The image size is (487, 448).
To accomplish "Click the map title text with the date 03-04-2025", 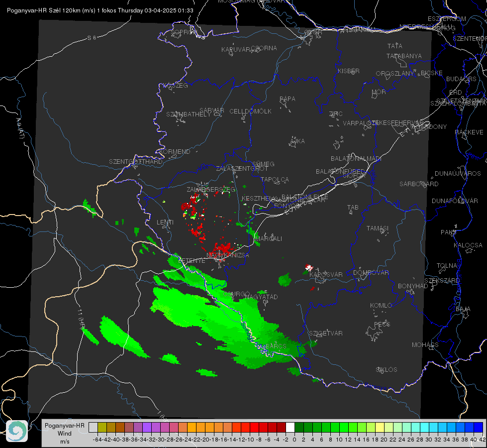I will (100, 10).
